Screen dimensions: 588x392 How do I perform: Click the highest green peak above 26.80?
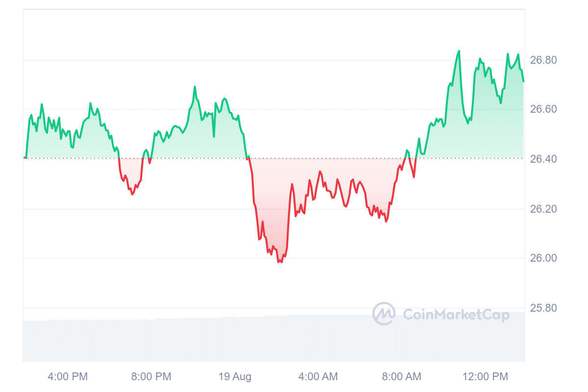point(459,51)
